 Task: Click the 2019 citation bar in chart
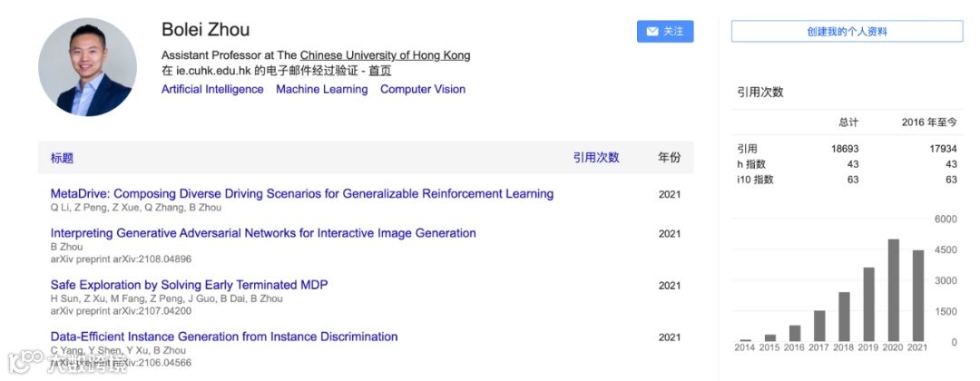click(868, 305)
